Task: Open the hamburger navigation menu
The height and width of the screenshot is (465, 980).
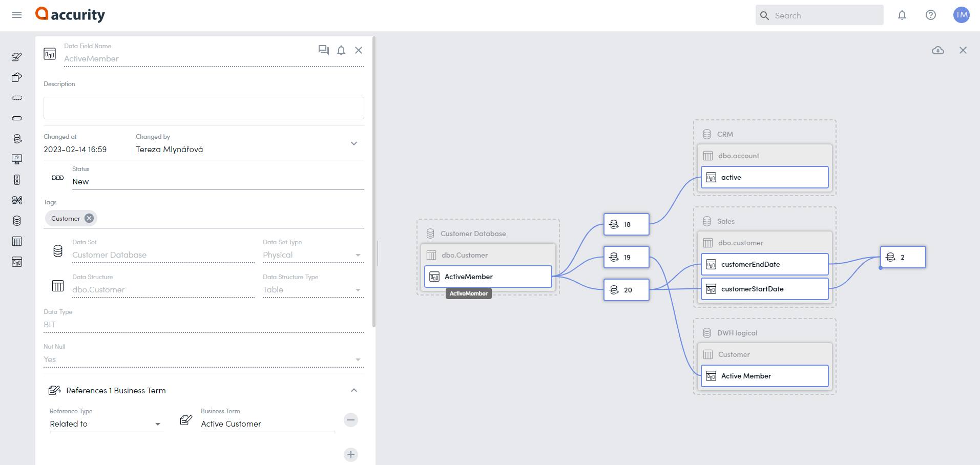Action: pos(17,15)
